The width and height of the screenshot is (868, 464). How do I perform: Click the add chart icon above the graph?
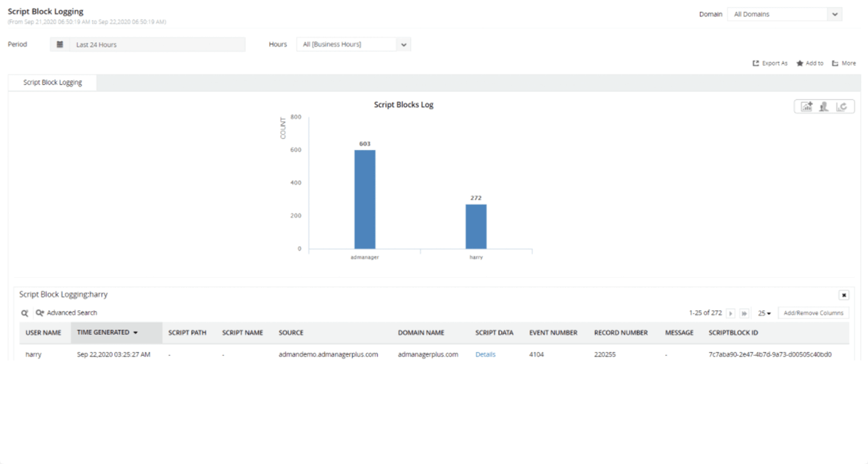[x=806, y=106]
